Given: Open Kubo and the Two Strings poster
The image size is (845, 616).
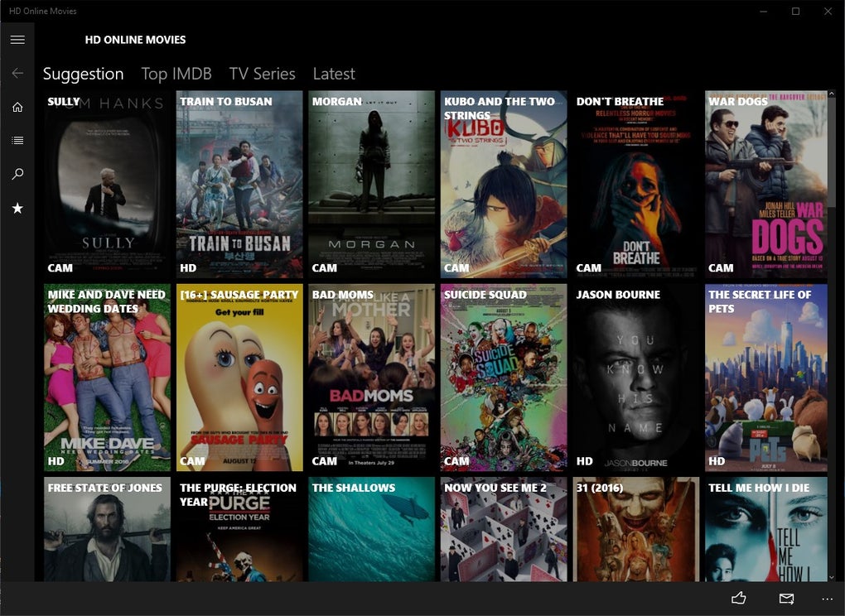Looking at the screenshot, I should click(x=504, y=184).
